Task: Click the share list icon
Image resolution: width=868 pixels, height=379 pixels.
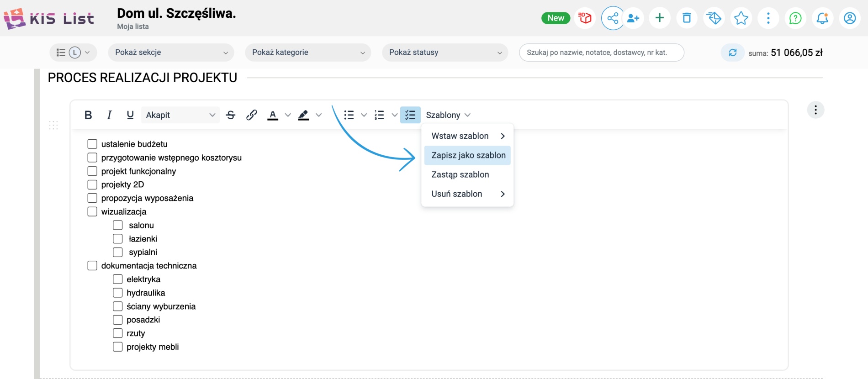Action: (613, 18)
